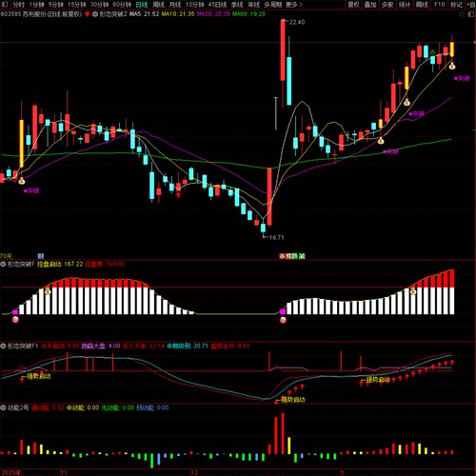Viewport: 476px width, 476px height.
Task: Click the red ball signal icon in 形态突破F panel
Action: tap(15, 319)
